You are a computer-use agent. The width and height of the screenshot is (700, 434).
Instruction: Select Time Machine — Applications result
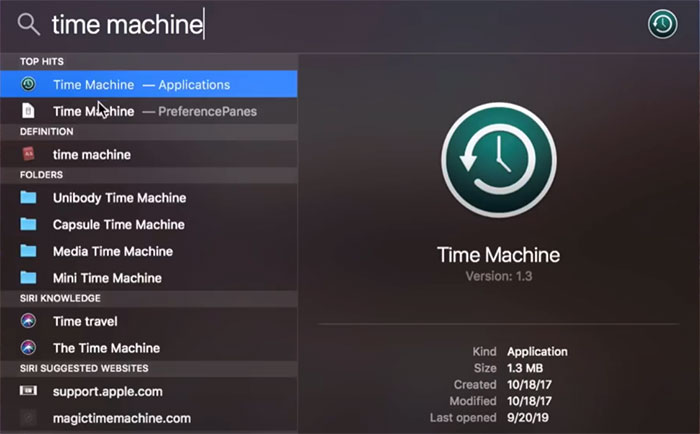click(149, 84)
